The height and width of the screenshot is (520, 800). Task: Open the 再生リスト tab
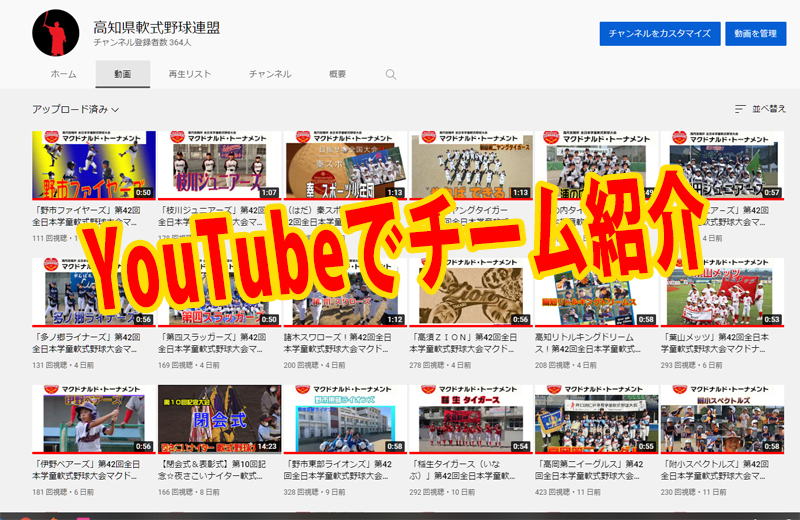click(x=190, y=75)
